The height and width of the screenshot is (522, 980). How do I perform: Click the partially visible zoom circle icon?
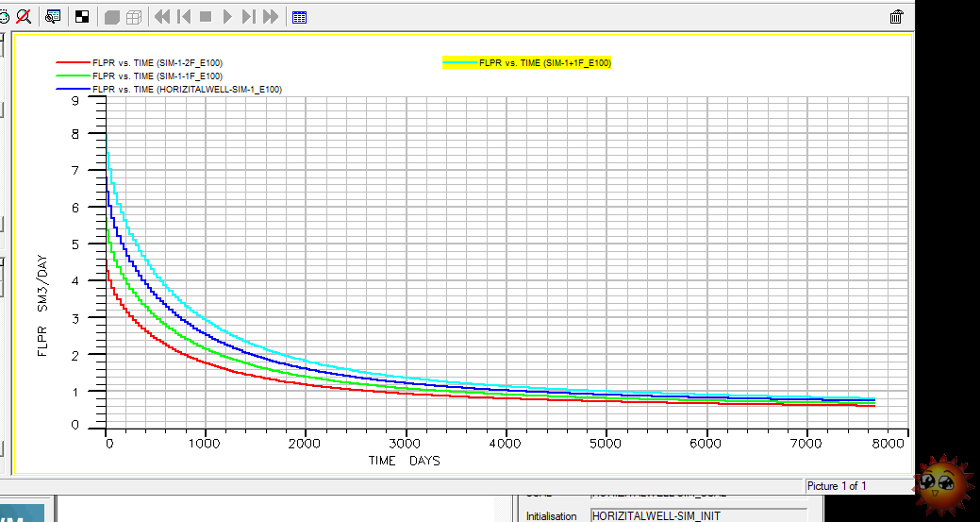[x=3, y=17]
